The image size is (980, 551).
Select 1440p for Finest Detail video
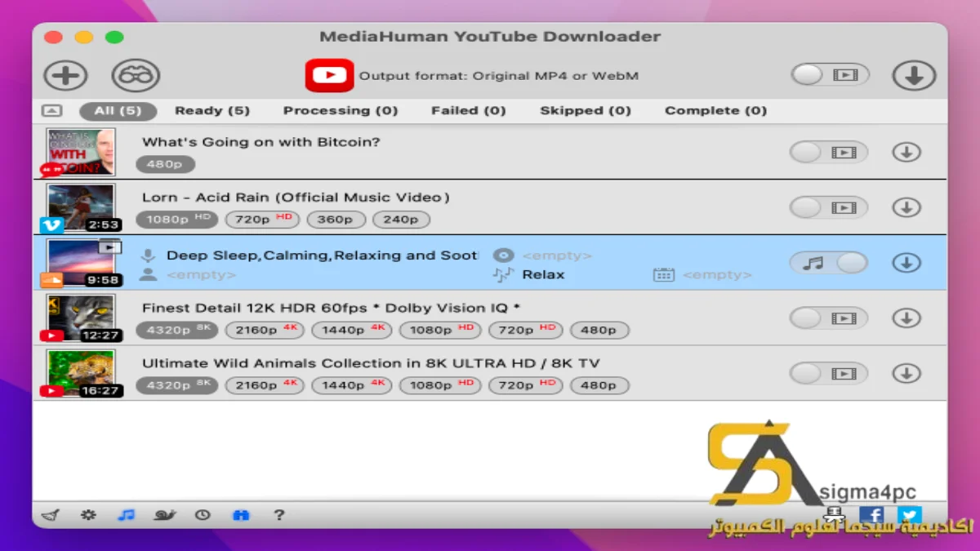(353, 331)
